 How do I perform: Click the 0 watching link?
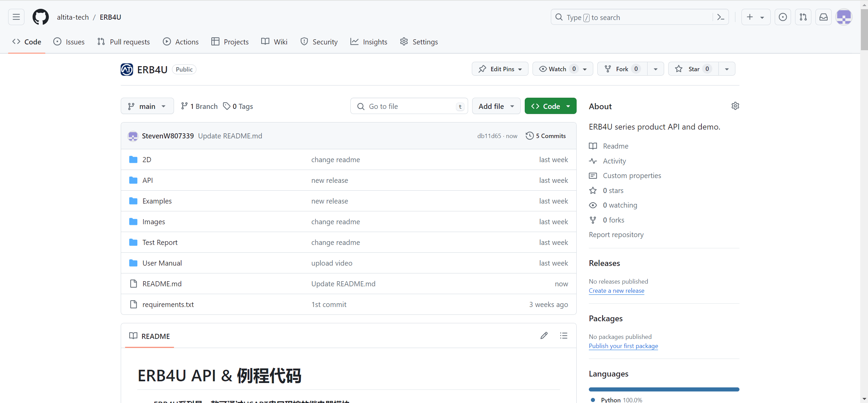613,205
